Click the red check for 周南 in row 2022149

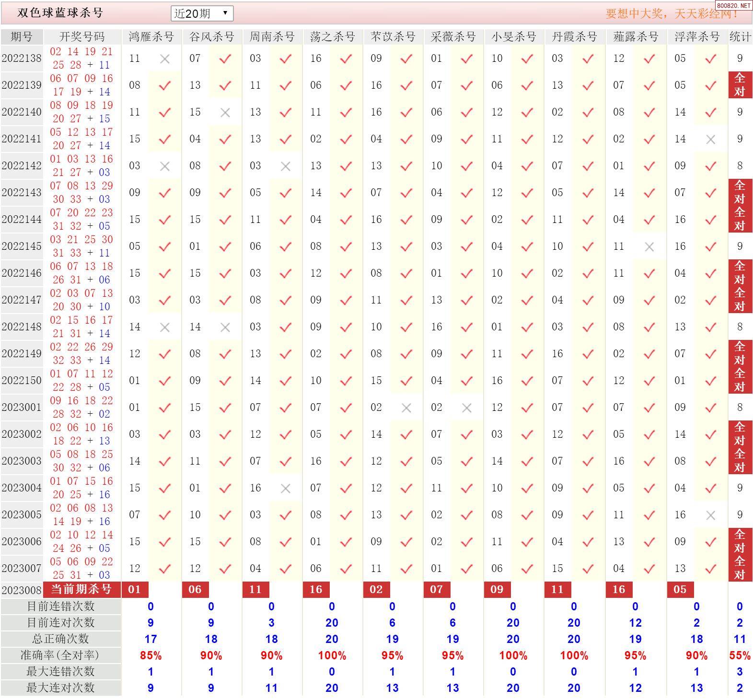point(286,354)
